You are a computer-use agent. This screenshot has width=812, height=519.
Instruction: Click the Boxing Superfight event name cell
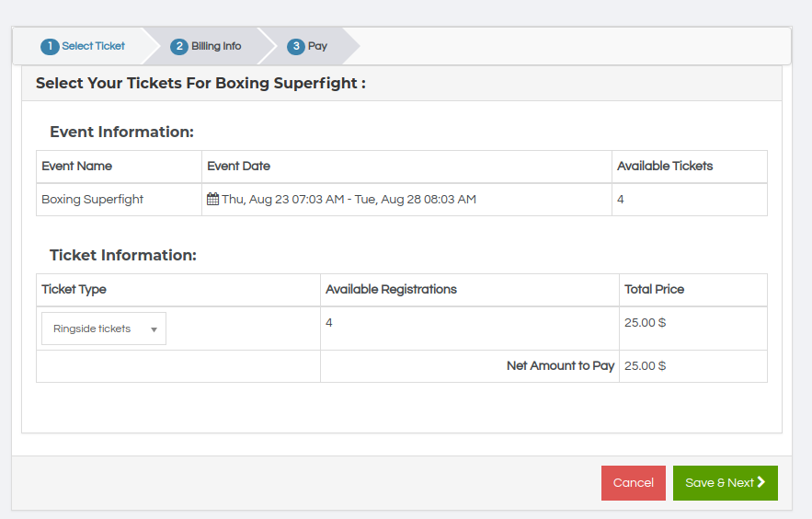pyautogui.click(x=93, y=200)
